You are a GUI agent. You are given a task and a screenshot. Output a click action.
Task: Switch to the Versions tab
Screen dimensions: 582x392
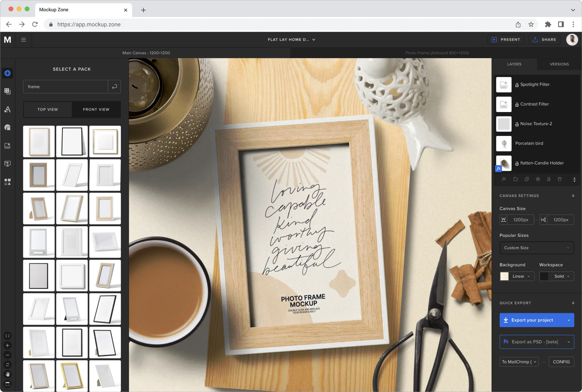click(x=559, y=64)
